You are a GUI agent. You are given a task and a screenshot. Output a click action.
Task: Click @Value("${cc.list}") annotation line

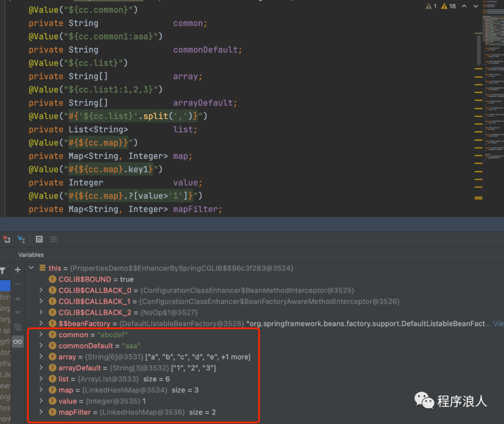tap(78, 63)
